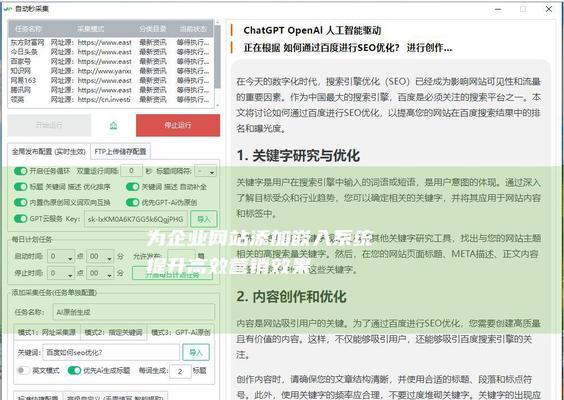Click the task list scrollbar down arrow

[217, 105]
